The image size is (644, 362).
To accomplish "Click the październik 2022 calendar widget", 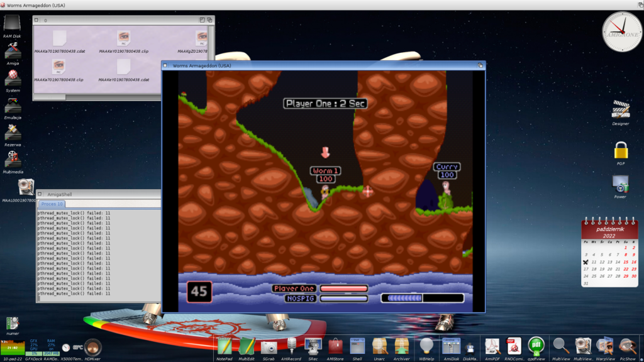I will pos(609,252).
